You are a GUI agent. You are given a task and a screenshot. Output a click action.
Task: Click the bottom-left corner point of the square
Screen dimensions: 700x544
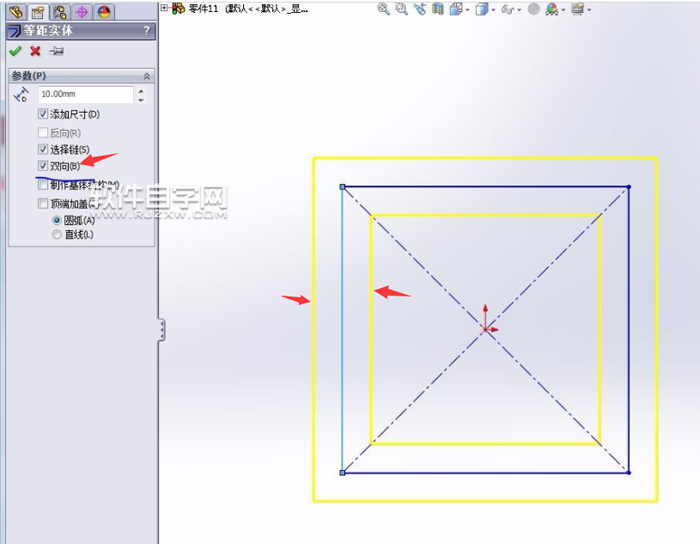(x=342, y=473)
